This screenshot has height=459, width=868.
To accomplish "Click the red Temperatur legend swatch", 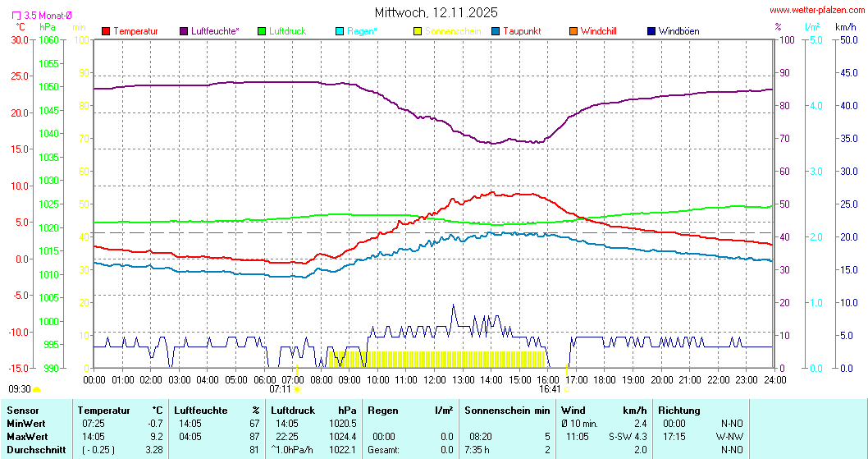I will [106, 31].
